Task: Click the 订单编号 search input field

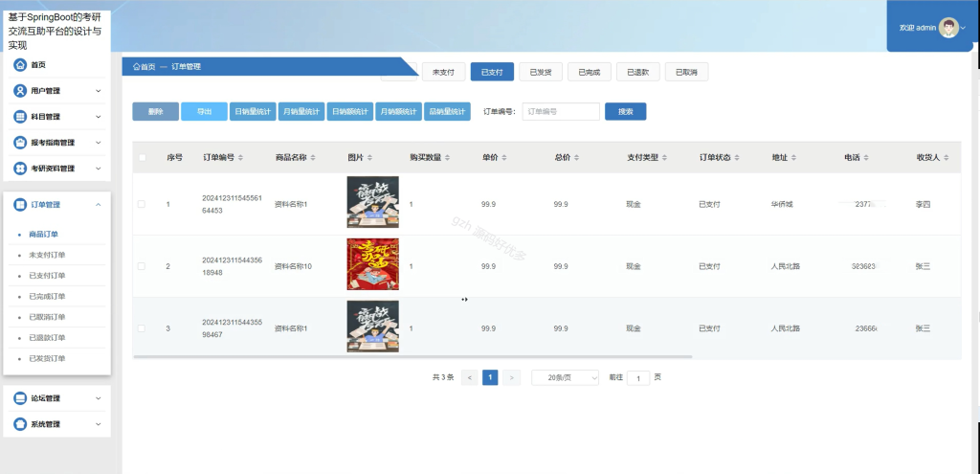Action: 561,111
